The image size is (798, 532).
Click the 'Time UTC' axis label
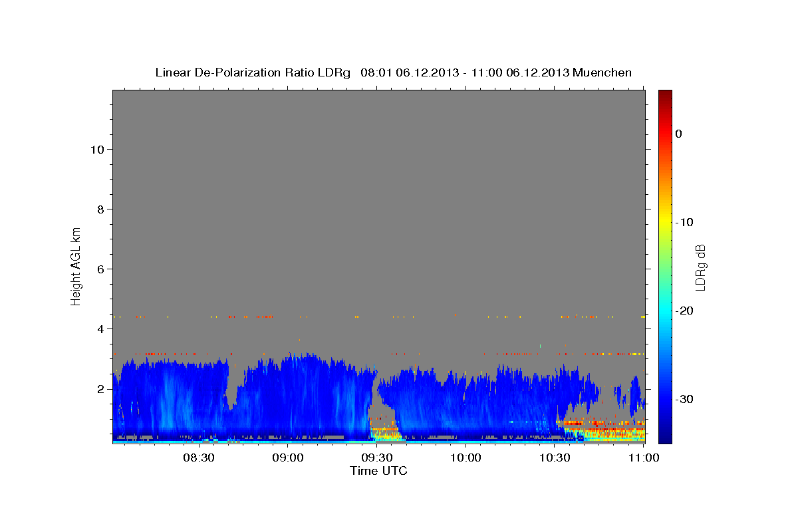[378, 471]
